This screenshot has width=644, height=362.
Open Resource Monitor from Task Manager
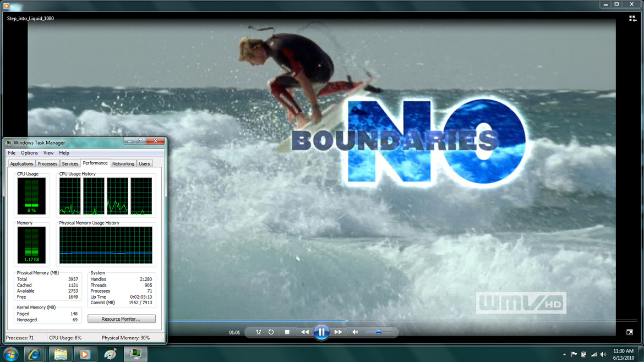click(121, 319)
